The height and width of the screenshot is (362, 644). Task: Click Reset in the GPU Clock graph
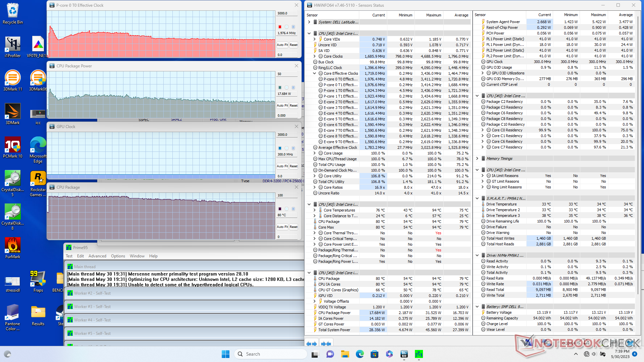(x=293, y=166)
